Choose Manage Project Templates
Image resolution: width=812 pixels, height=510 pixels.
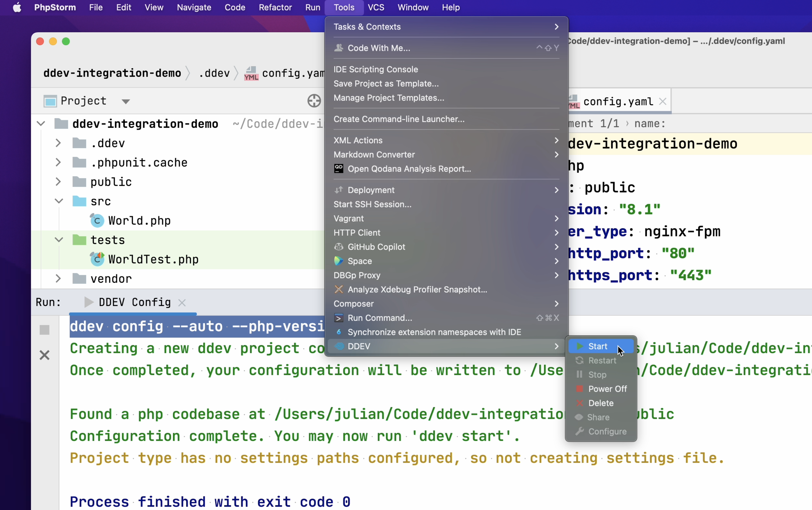point(446,98)
